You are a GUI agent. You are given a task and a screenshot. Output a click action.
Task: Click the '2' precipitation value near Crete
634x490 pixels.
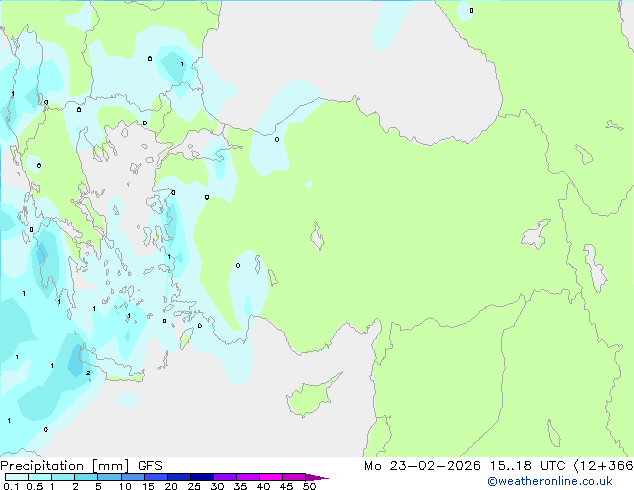pos(88,373)
